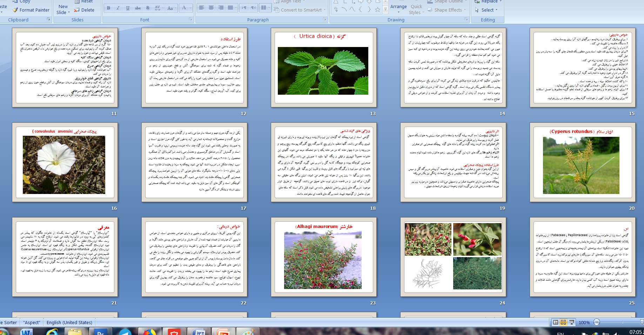
Task: Apply the Font Color button
Action: 184,8
